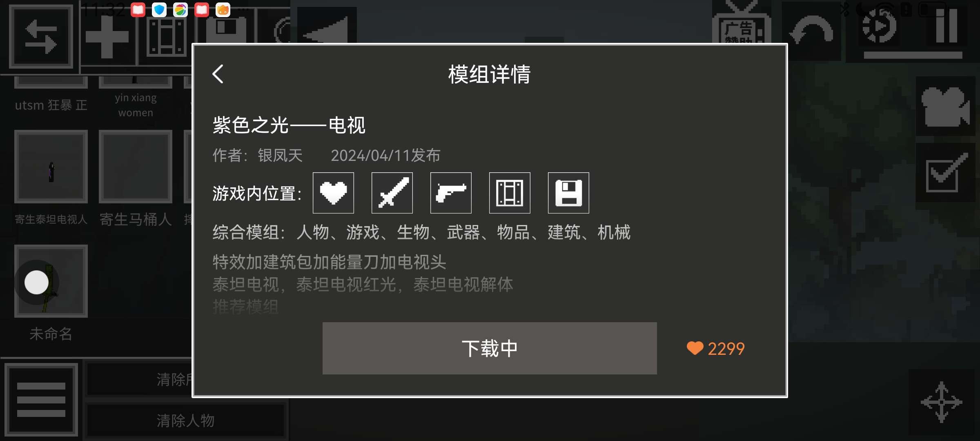Select the pistol firearms category icon

coord(451,193)
